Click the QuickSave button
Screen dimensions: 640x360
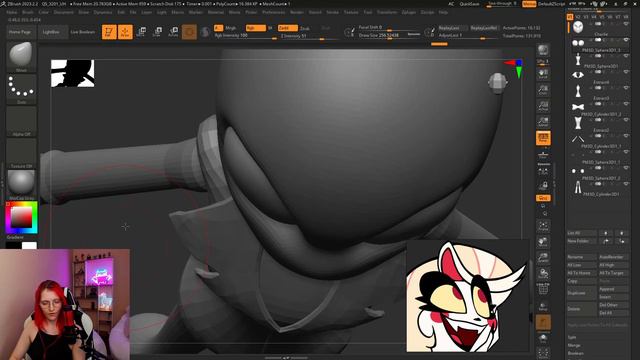click(x=469, y=4)
